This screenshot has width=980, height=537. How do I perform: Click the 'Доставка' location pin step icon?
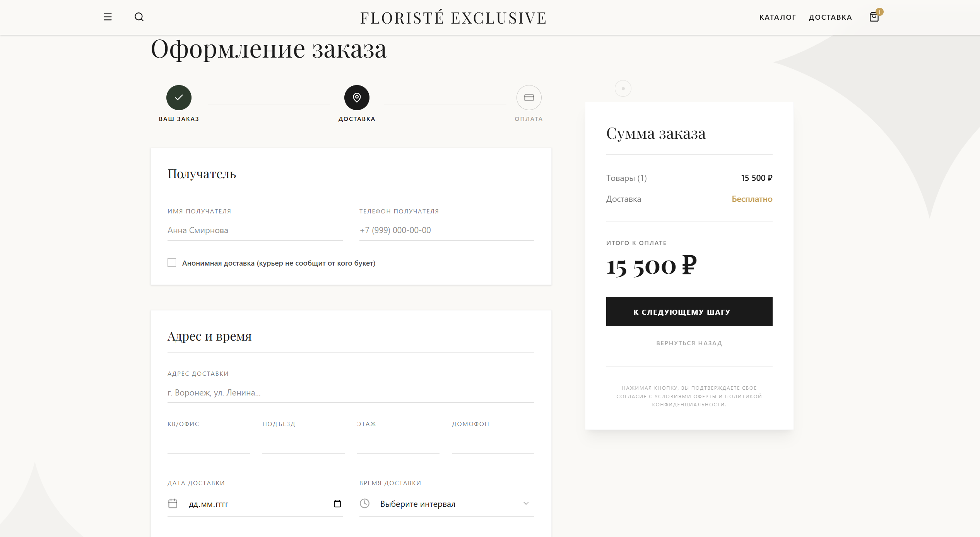357,97
